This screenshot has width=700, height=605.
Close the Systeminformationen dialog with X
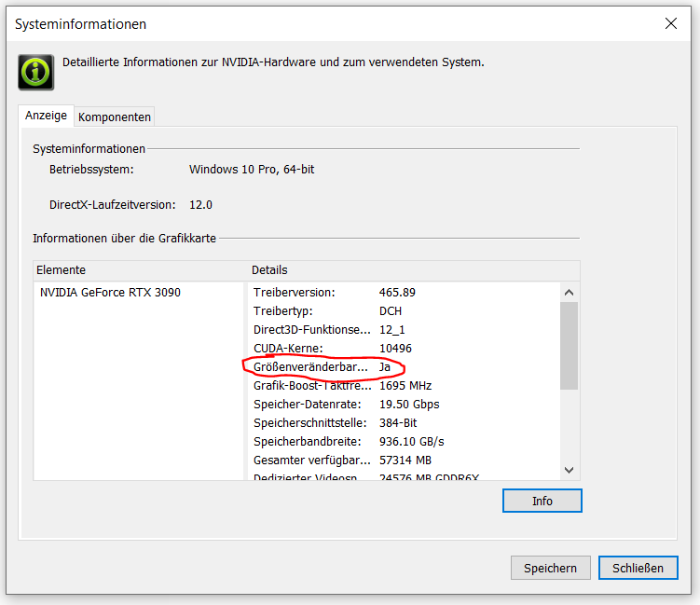point(671,23)
